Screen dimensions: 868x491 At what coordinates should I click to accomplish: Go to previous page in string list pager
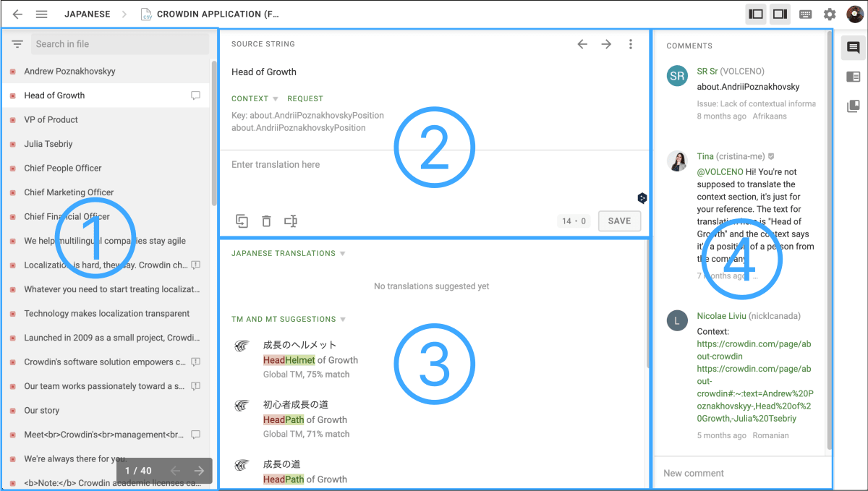coord(175,471)
